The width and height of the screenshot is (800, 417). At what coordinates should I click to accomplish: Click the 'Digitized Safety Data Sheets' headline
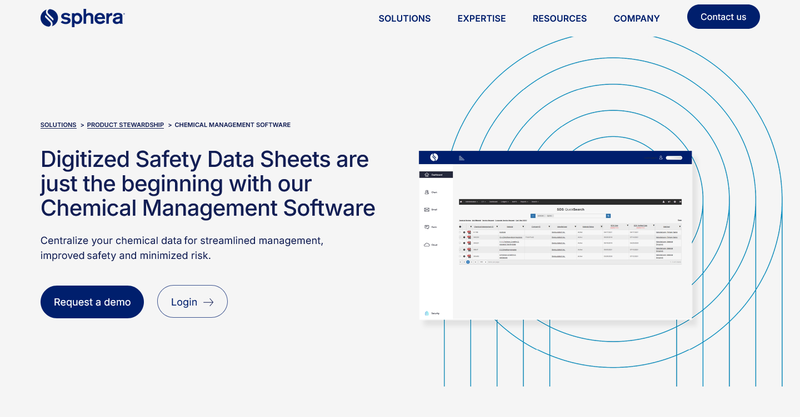(208, 184)
